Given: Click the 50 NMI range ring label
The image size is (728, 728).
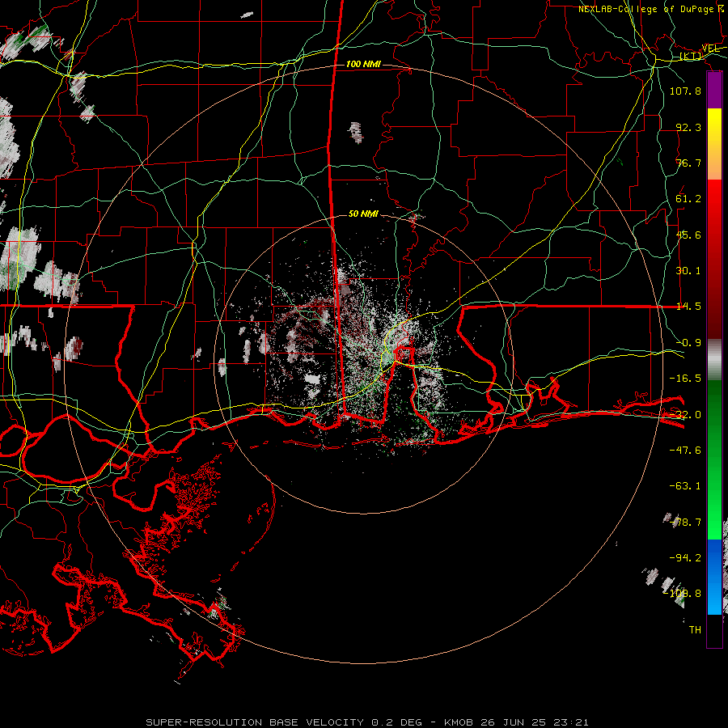Looking at the screenshot, I should click(363, 214).
